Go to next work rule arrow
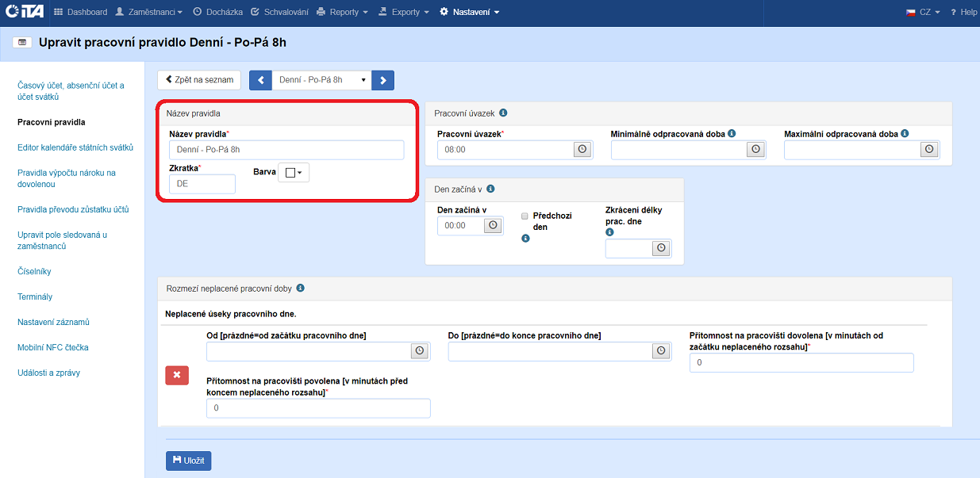Screen dimensions: 980x478 pyautogui.click(x=382, y=80)
